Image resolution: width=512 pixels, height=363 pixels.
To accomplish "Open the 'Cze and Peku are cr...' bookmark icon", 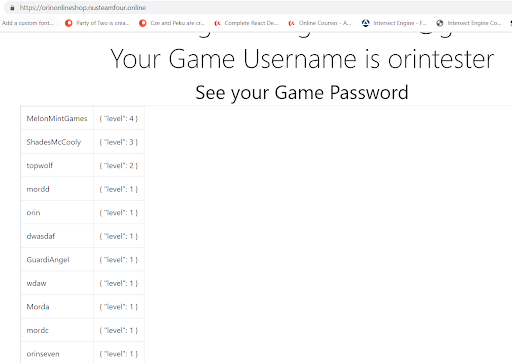I will coord(143,23).
